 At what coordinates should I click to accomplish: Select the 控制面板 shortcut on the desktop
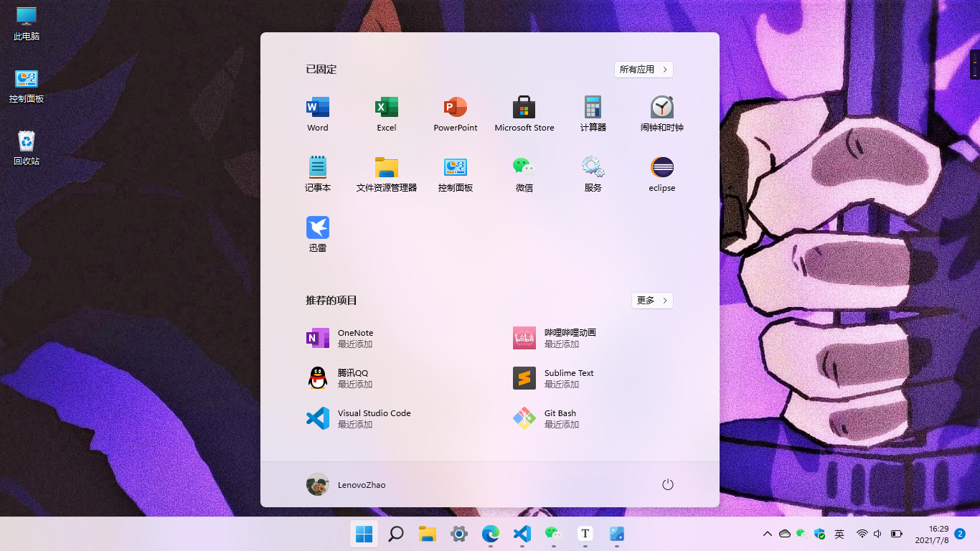tap(27, 86)
